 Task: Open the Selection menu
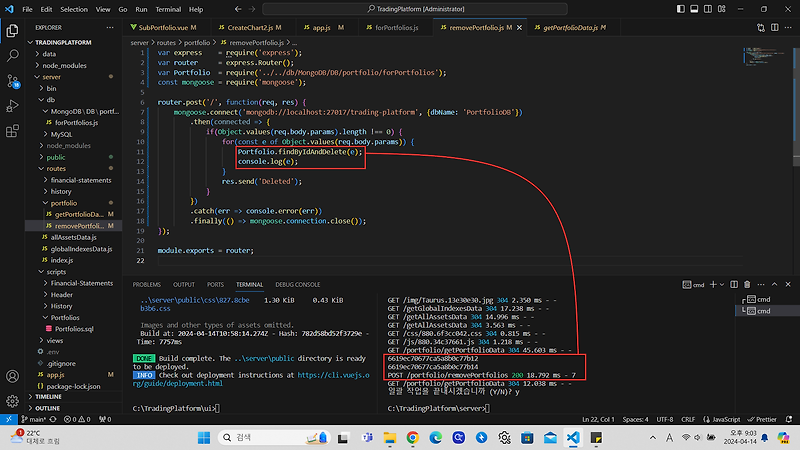(x=74, y=9)
